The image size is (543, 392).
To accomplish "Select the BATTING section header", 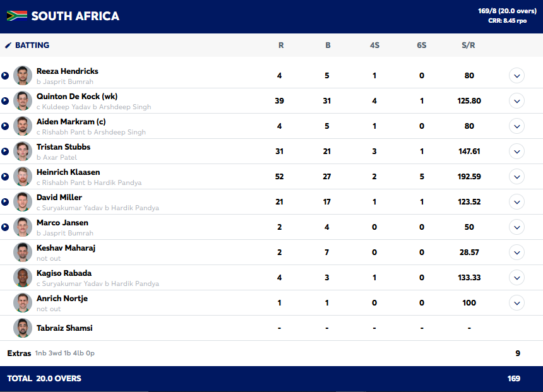I will point(32,45).
